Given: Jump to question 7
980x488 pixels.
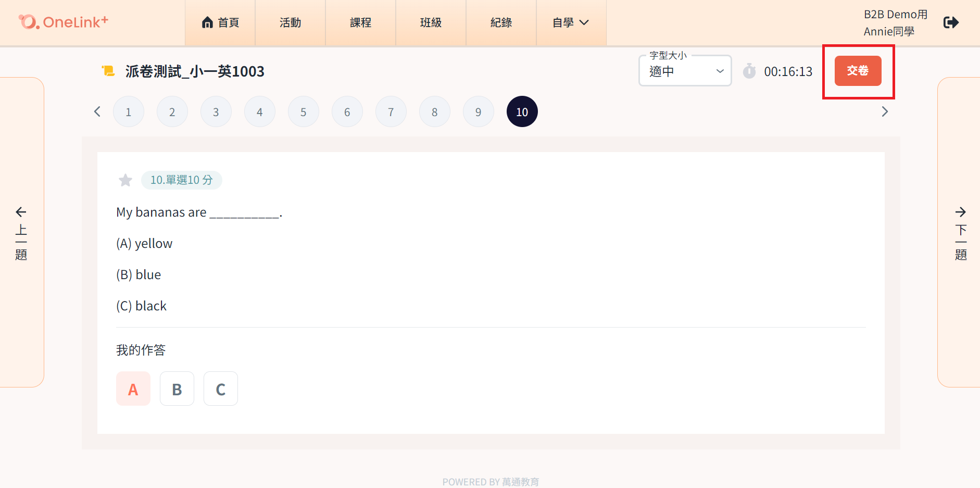Looking at the screenshot, I should [x=391, y=111].
